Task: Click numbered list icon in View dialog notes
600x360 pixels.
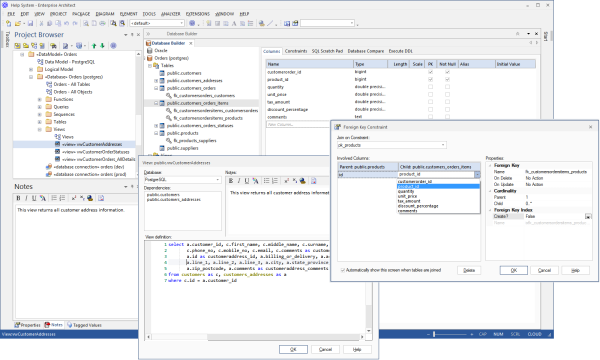Action: [x=275, y=181]
